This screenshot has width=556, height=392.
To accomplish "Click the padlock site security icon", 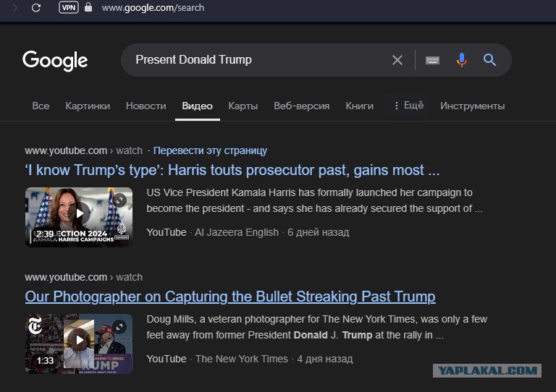I will click(x=88, y=7).
